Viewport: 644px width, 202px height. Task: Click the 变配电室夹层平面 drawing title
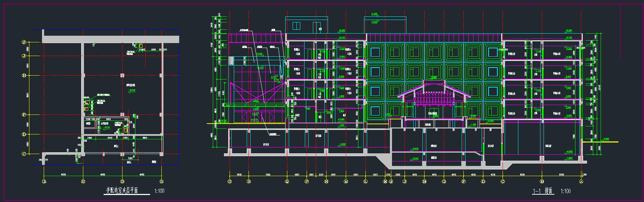click(122, 190)
